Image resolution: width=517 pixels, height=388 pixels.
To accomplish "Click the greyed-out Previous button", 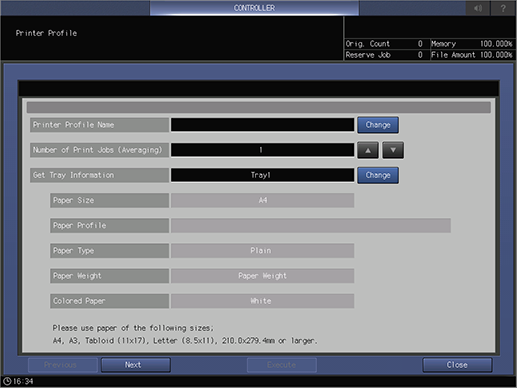I will [63, 365].
